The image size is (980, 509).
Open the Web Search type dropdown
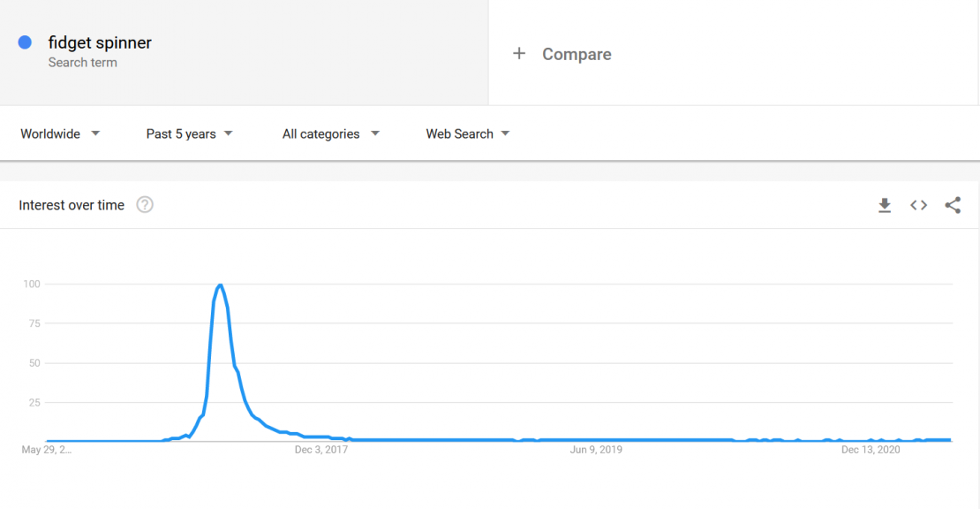pos(468,133)
